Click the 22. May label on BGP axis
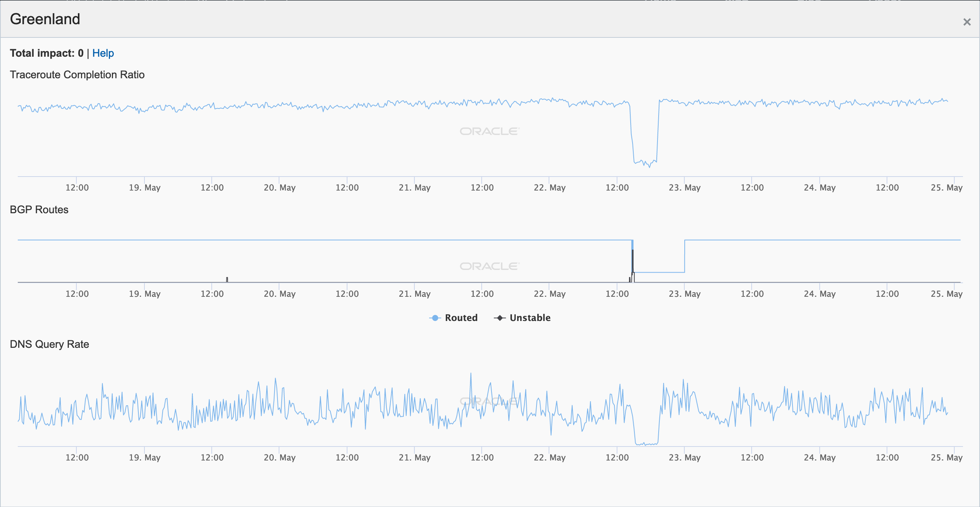 point(549,294)
